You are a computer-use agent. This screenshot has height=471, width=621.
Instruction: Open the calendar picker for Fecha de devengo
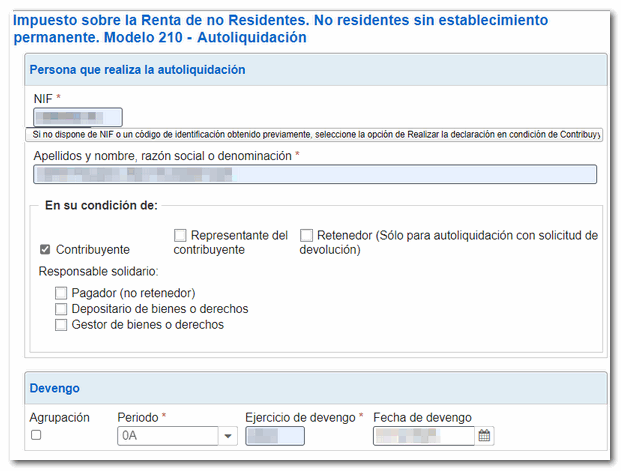click(x=484, y=436)
